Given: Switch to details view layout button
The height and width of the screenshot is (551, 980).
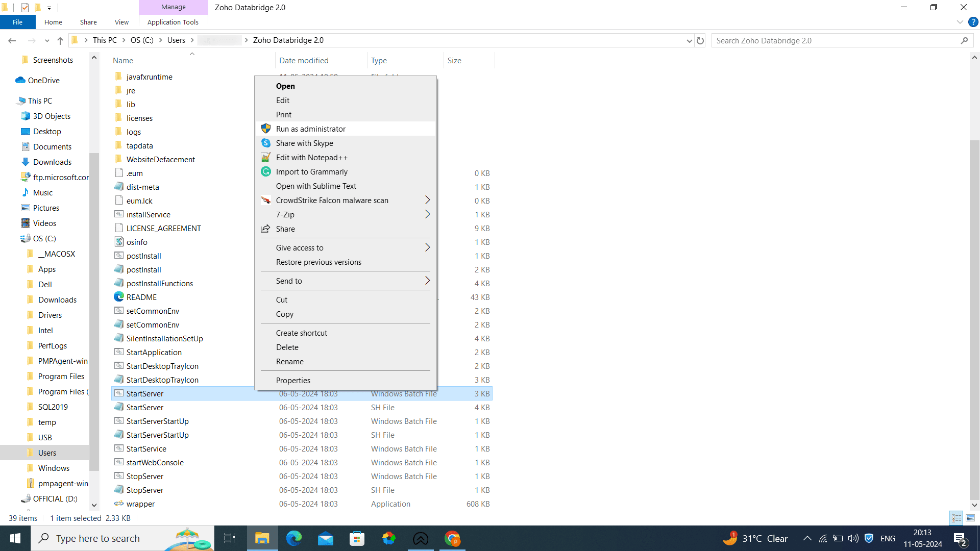Looking at the screenshot, I should coord(956,518).
